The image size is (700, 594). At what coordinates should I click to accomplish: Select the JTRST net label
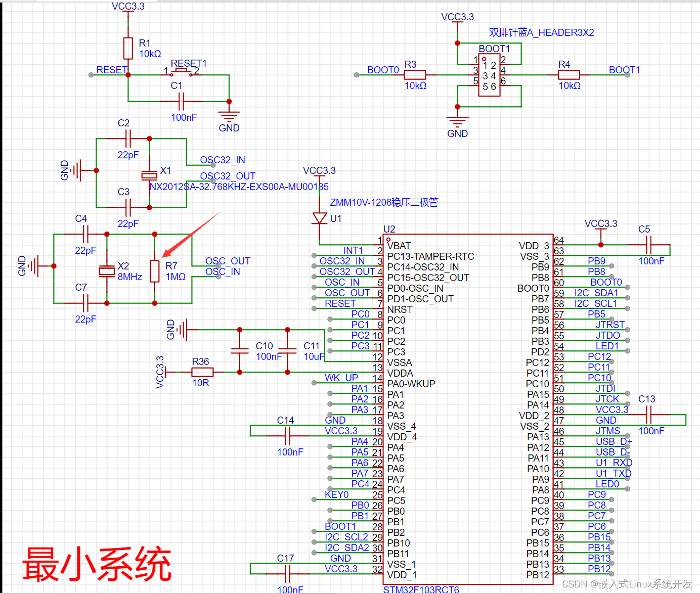tap(610, 325)
